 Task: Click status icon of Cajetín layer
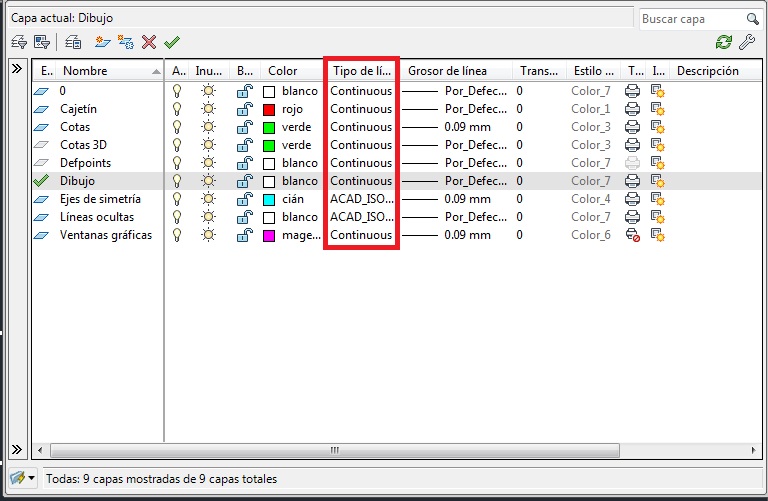coord(42,109)
